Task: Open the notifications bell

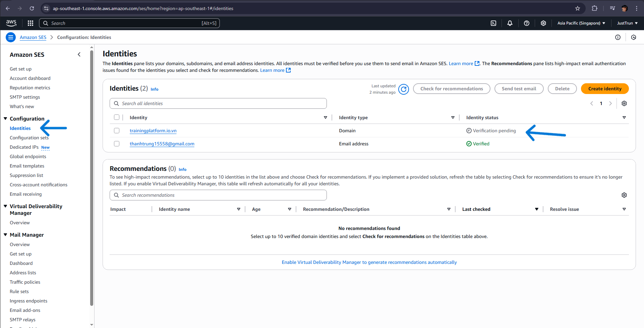Action: coord(510,23)
